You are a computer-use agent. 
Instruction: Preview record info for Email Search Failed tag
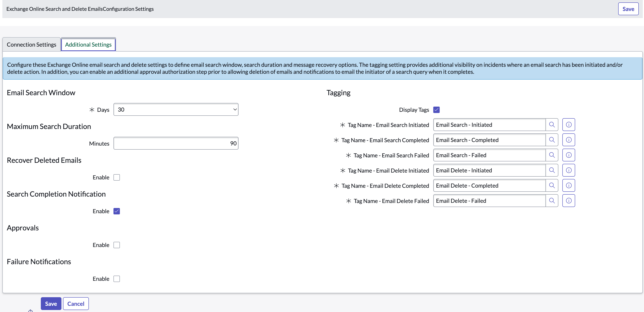point(569,155)
